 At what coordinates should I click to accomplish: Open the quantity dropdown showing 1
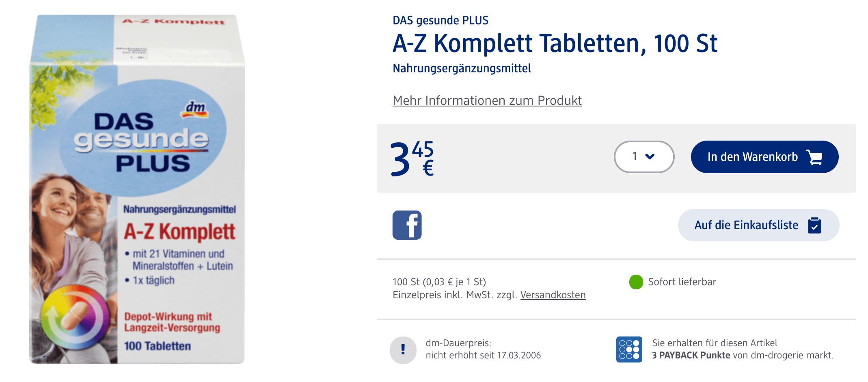point(643,157)
